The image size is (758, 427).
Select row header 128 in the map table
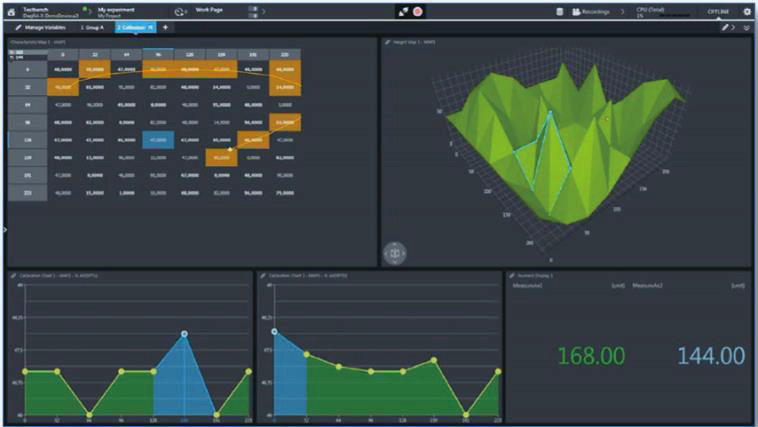point(28,140)
